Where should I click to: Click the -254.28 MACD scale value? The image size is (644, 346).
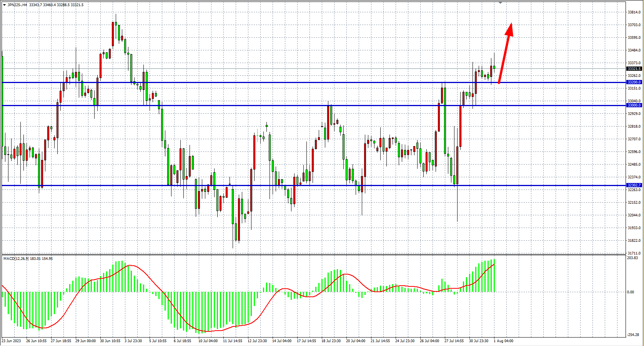point(633,335)
